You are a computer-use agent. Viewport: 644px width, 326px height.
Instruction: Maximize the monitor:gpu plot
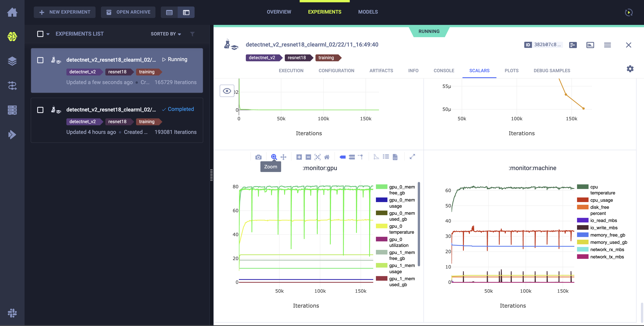(412, 156)
